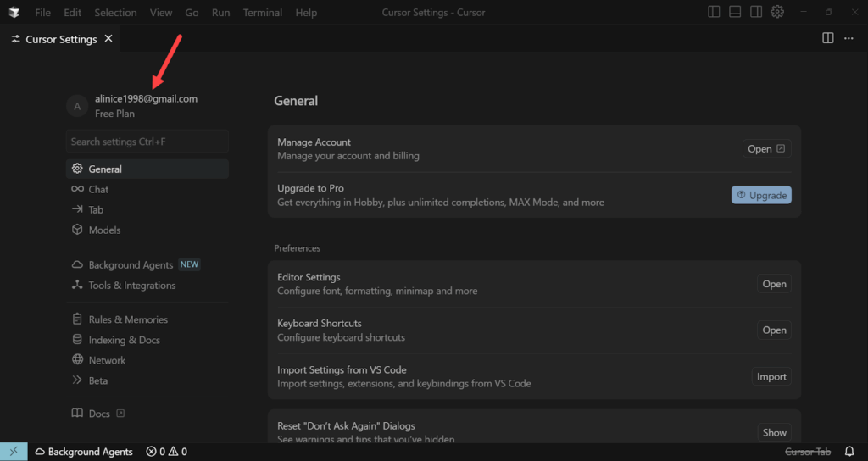Image resolution: width=868 pixels, height=461 pixels.
Task: Click errors and warnings status indicator
Action: [x=167, y=452]
